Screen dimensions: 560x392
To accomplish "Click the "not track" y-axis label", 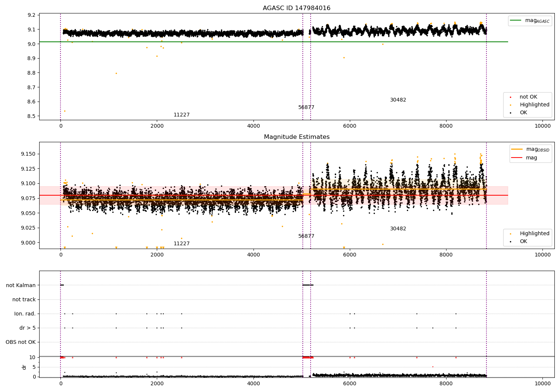I will point(24,300).
